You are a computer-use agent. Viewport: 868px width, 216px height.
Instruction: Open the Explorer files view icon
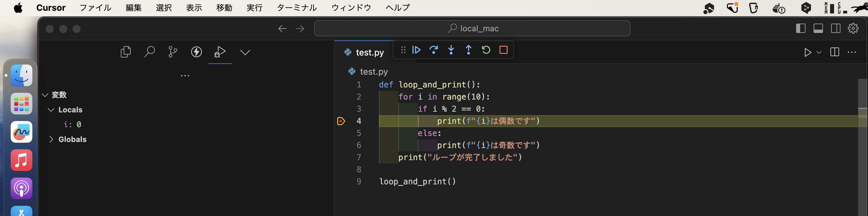126,52
